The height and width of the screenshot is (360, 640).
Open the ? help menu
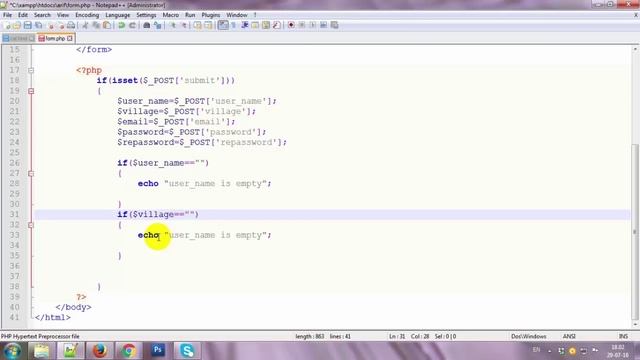[x=255, y=15]
